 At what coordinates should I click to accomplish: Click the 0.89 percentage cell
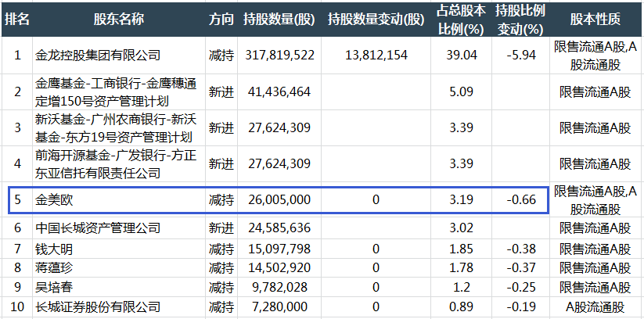(461, 306)
